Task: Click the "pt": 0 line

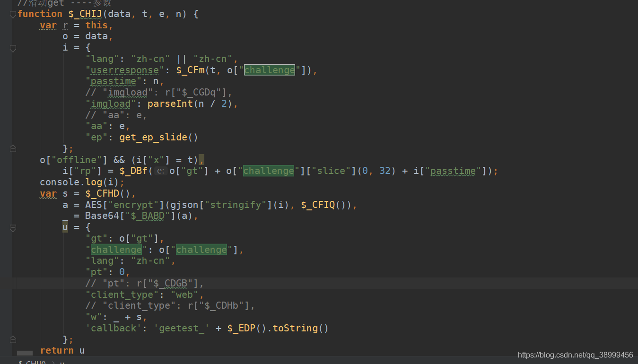Action: 108,272
